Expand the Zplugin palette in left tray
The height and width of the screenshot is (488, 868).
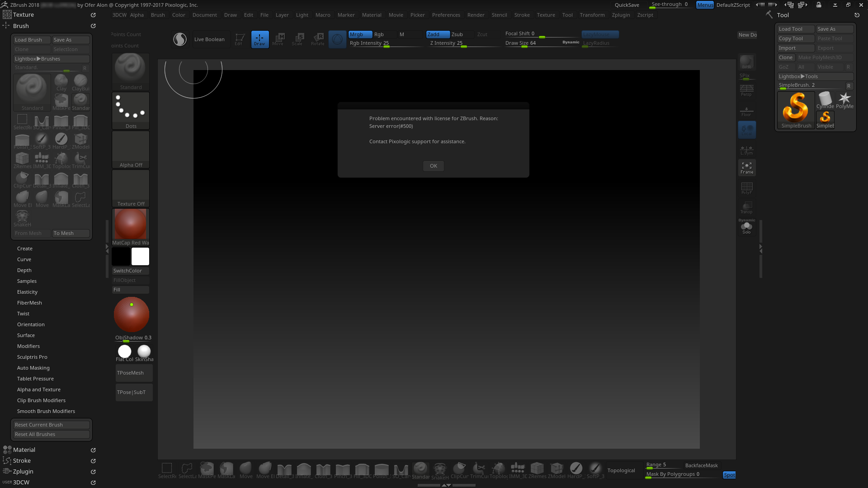click(x=23, y=471)
